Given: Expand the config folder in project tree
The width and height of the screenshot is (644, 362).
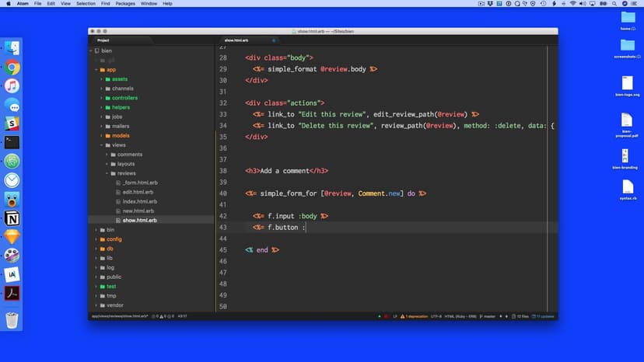Looking at the screenshot, I should [96, 239].
